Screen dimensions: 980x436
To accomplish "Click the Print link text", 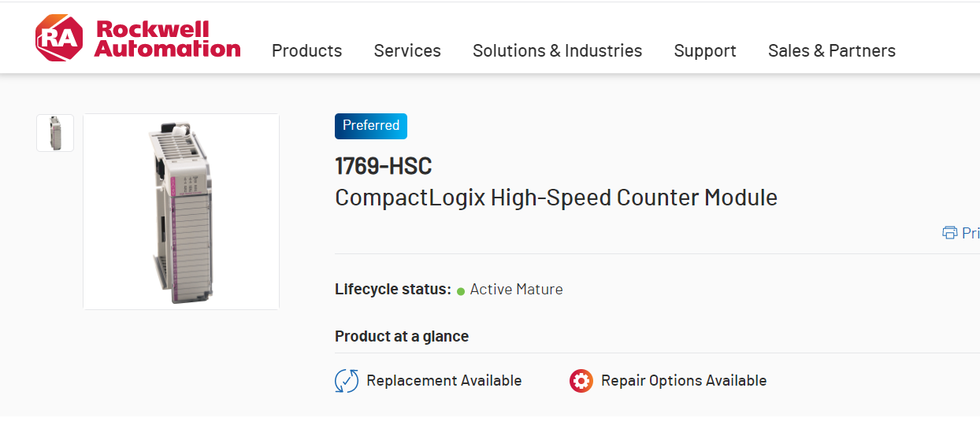I will [971, 233].
